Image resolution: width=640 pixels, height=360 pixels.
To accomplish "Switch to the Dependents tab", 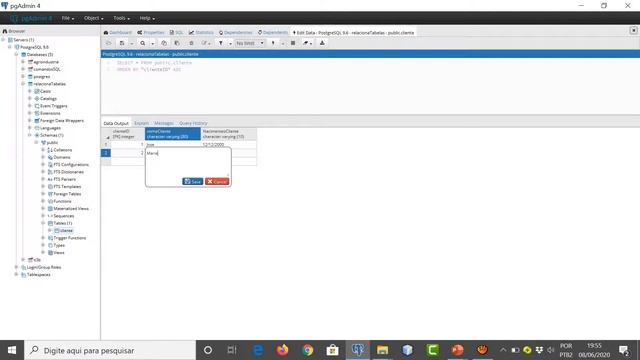I will pyautogui.click(x=273, y=33).
